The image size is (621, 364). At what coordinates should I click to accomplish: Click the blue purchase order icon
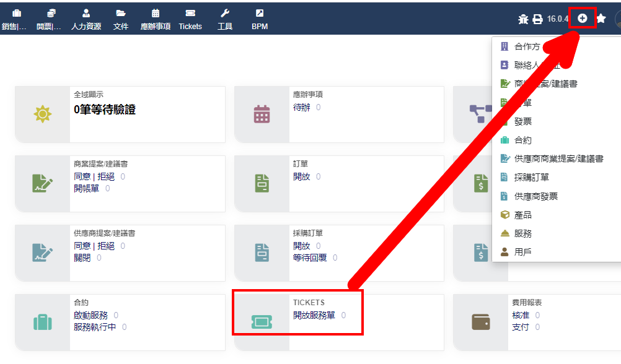pos(262,253)
